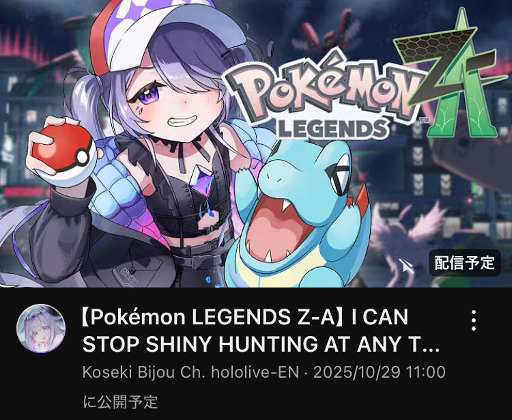The image size is (512, 420).
Task: Open the Pokémon LEGENDS Z-A video title
Action: pyautogui.click(x=260, y=330)
